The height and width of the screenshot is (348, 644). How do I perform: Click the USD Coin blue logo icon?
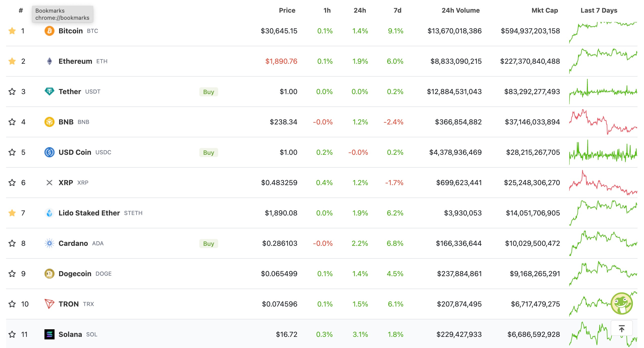click(x=49, y=152)
